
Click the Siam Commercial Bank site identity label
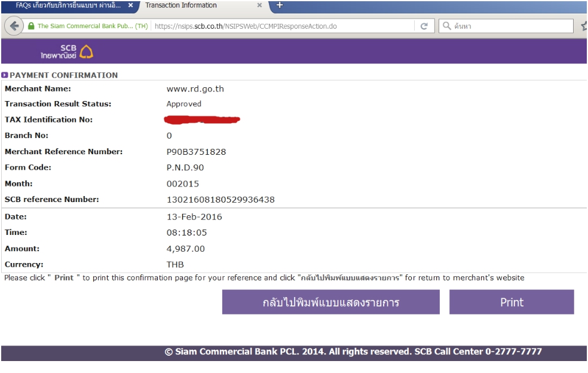click(x=92, y=26)
